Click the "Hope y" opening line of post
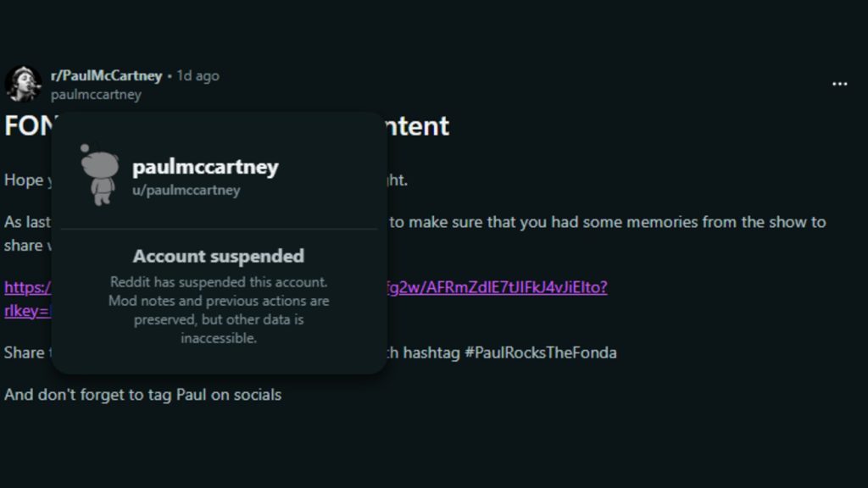Screen dimensions: 868x488 [x=24, y=180]
